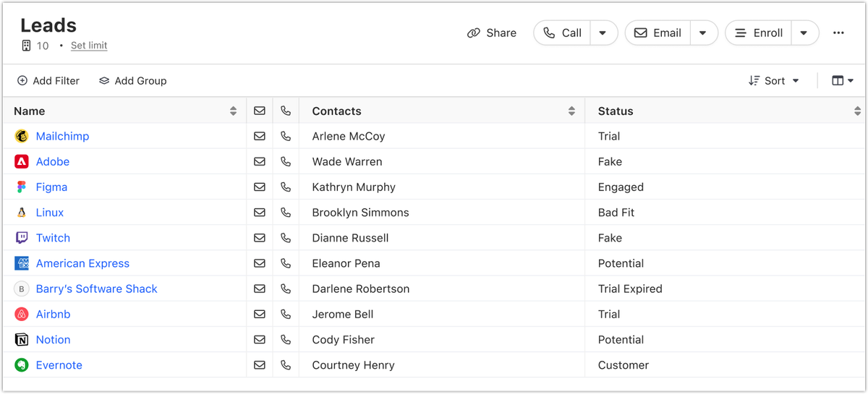Screen dimensions: 868x397
Task: Open the Barry's Software Shack lead link
Action: (x=96, y=289)
